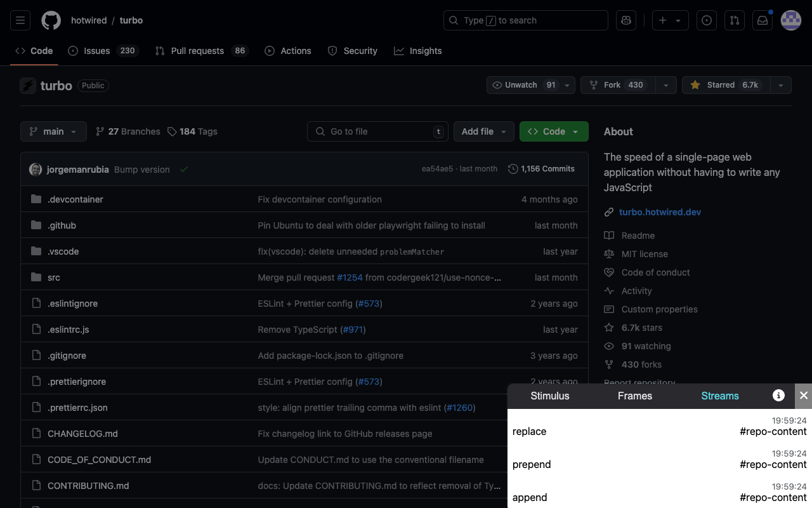This screenshot has height=508, width=812.
Task: Open the Insights tab
Action: pos(417,51)
